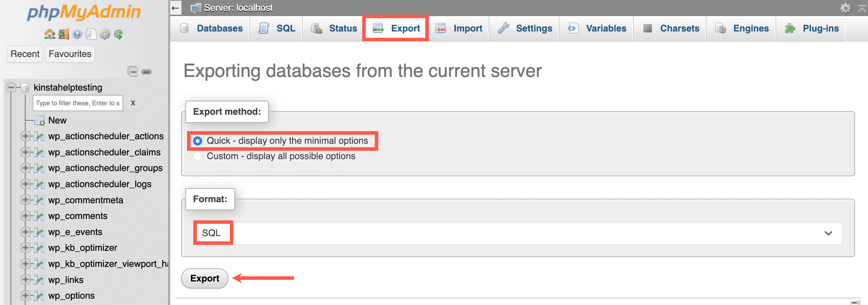The height and width of the screenshot is (305, 868).
Task: Click the wp_kb_optimizer table icon
Action: point(40,248)
